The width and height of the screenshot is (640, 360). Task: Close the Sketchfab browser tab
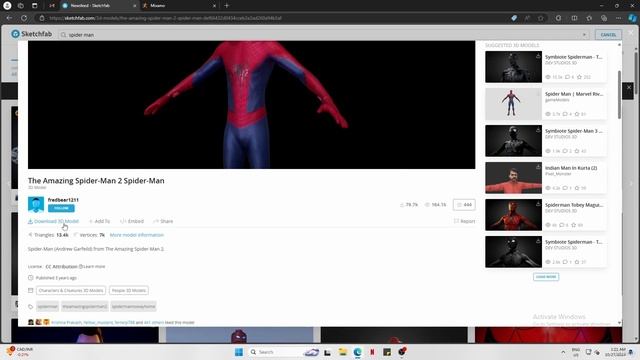pyautogui.click(x=135, y=6)
